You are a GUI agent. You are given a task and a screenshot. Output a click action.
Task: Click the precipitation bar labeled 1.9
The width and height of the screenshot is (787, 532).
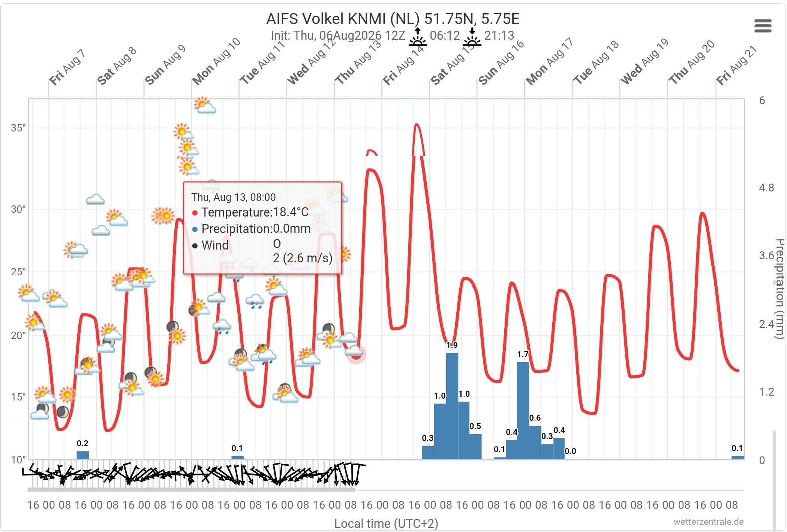[452, 406]
